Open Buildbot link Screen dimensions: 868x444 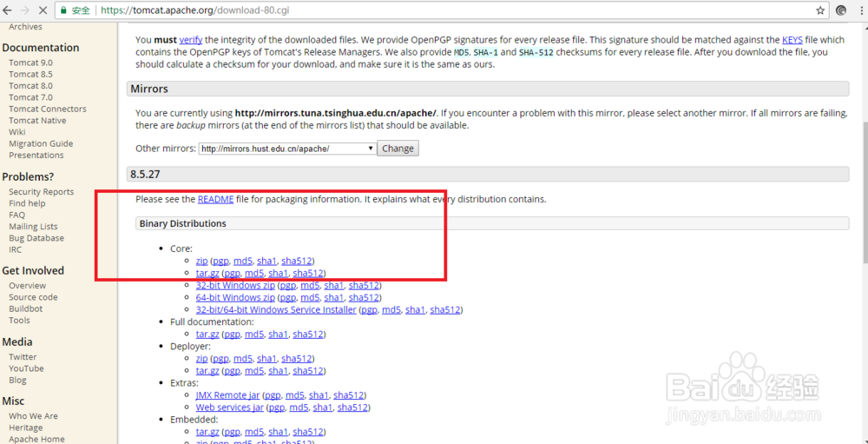click(x=25, y=308)
